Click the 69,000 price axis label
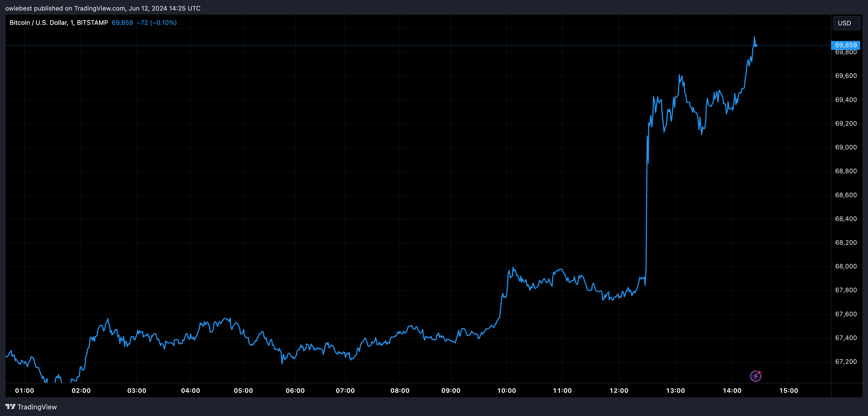 tap(846, 147)
